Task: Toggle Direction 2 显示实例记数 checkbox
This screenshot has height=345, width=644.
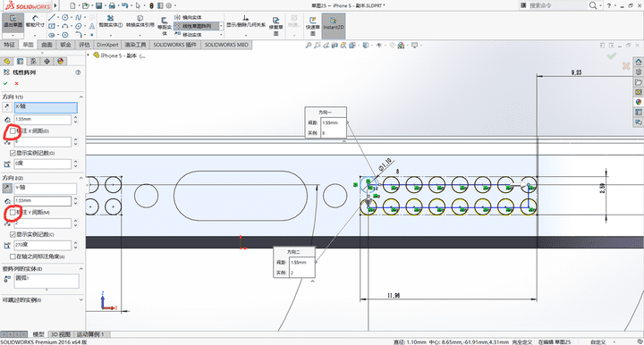Action: pos(13,234)
